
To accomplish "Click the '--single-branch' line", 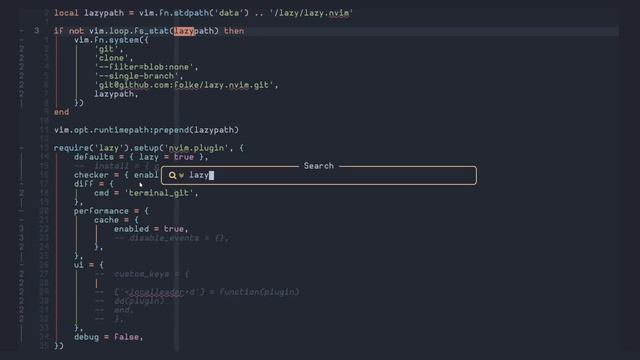I will pyautogui.click(x=139, y=76).
